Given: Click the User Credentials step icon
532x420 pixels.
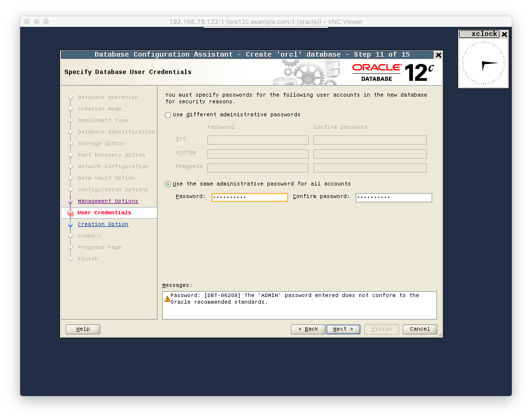Looking at the screenshot, I should tap(71, 213).
